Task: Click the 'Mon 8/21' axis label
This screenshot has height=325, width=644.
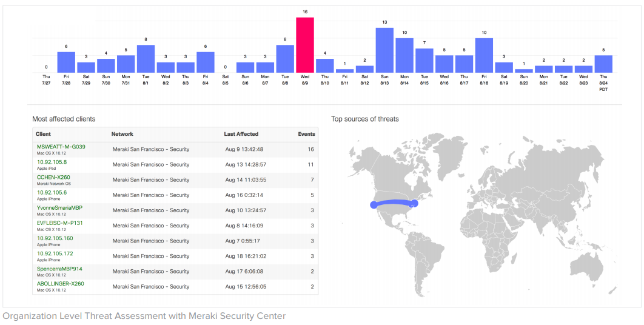Action: coord(543,79)
